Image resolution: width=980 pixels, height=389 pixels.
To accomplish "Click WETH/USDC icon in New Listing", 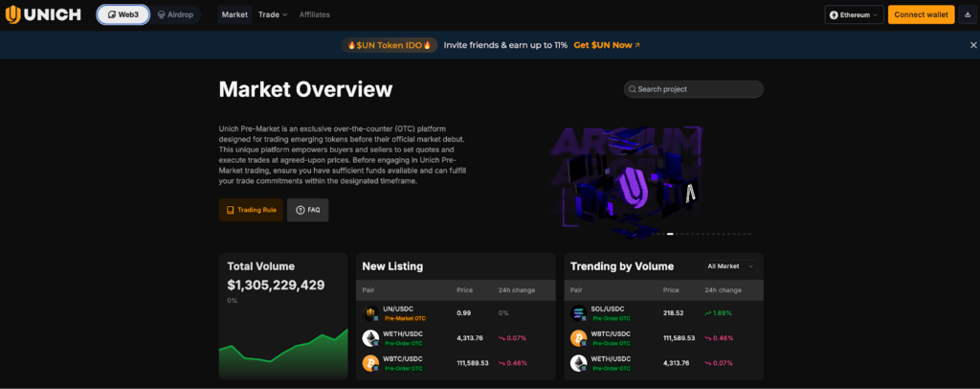I will click(x=370, y=338).
